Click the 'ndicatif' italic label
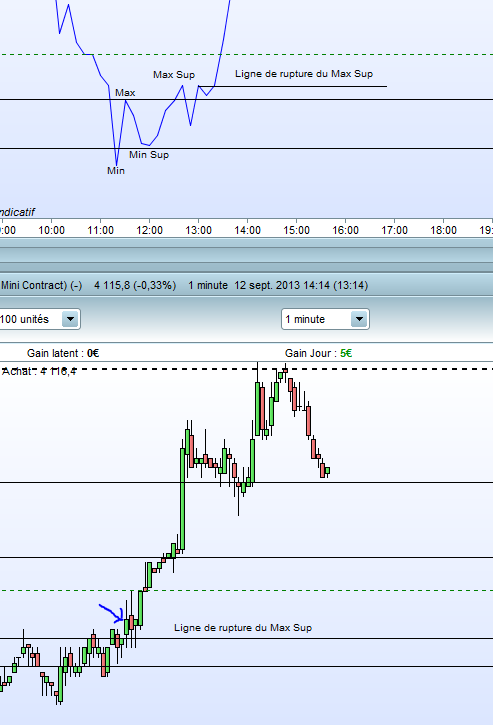The height and width of the screenshot is (725, 493). [17, 212]
